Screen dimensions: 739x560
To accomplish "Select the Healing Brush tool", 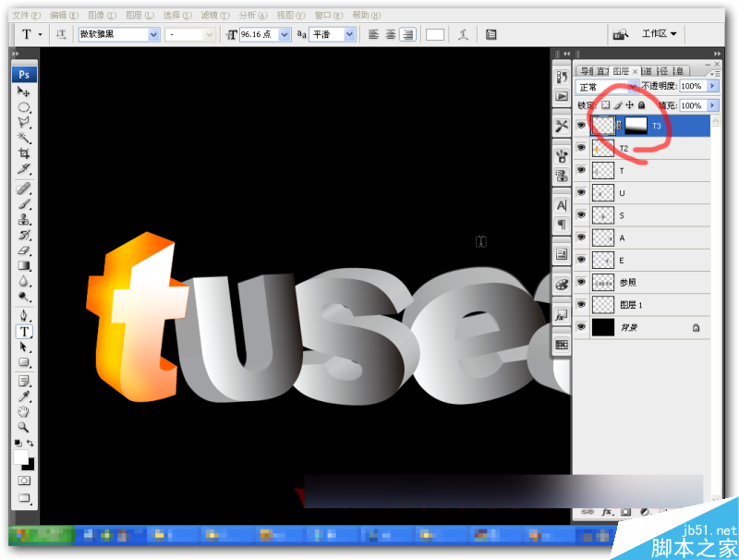I will (24, 189).
